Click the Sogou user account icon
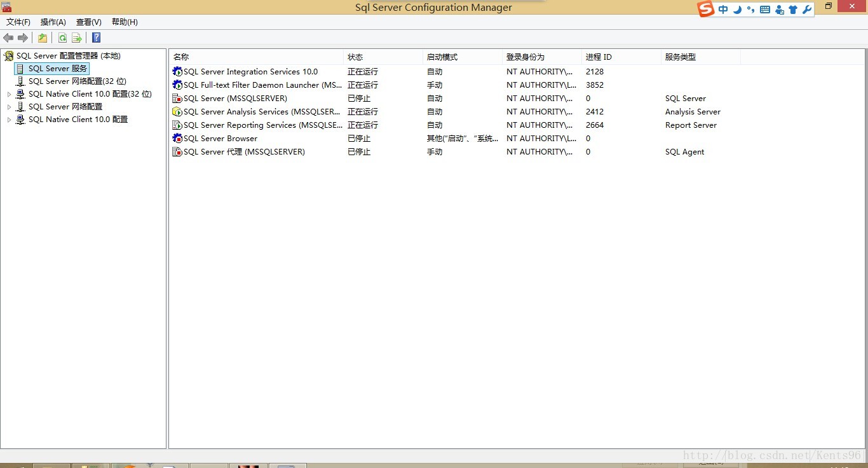This screenshot has width=868, height=468. coord(779,10)
